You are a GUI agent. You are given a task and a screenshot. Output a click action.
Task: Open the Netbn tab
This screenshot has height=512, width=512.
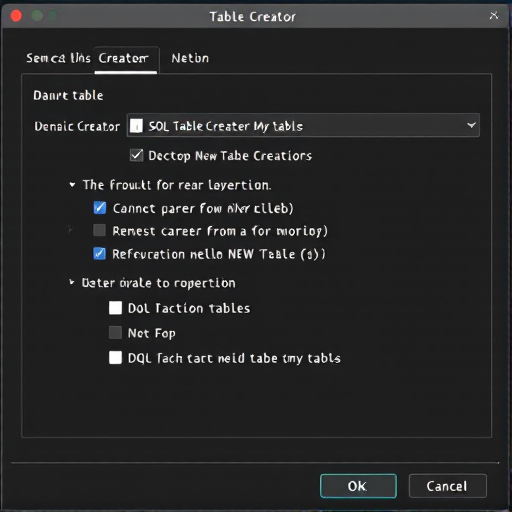click(190, 58)
